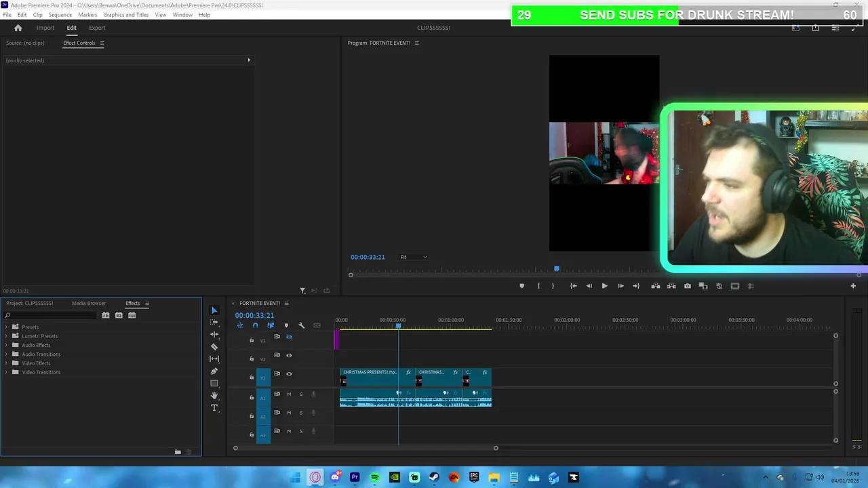Create a new custom bin in Effects
The height and width of the screenshot is (488, 868).
(178, 452)
